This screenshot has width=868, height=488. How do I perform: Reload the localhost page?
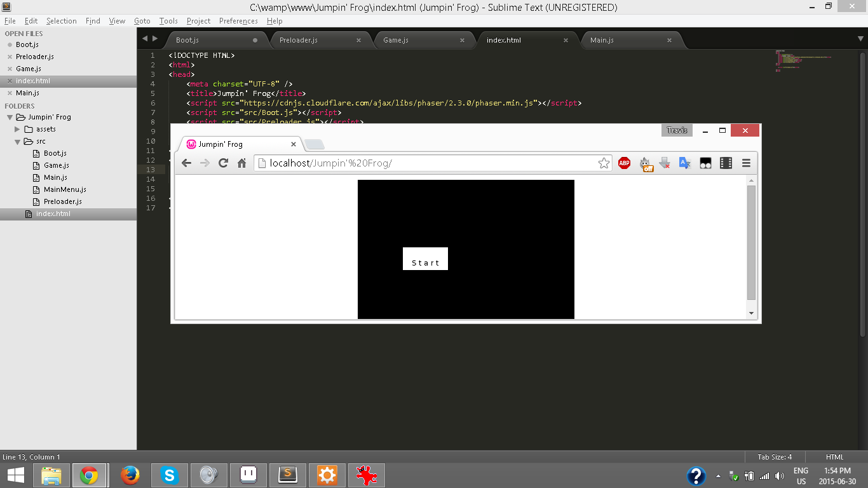pos(223,163)
